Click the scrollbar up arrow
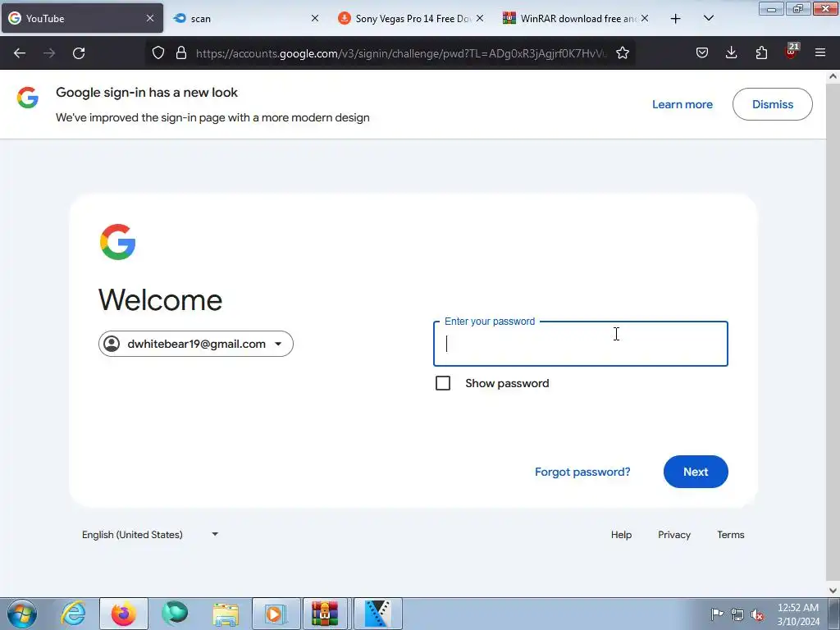Viewport: 840px width, 630px height. pos(833,76)
